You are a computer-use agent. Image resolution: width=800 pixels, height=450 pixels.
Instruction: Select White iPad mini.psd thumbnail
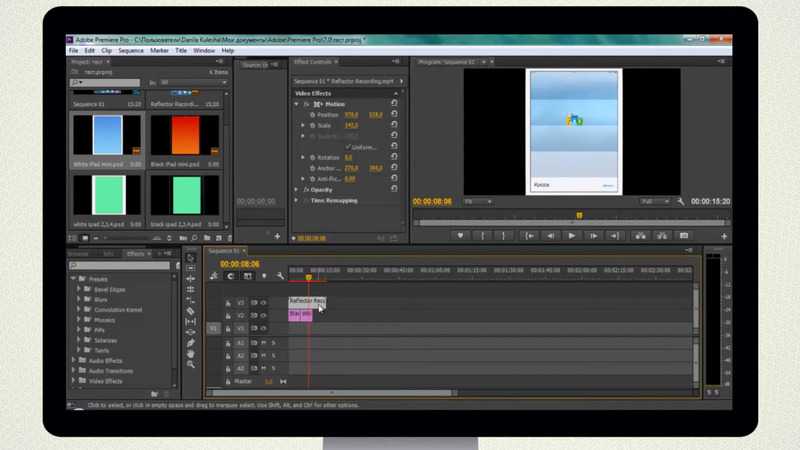[x=107, y=134]
